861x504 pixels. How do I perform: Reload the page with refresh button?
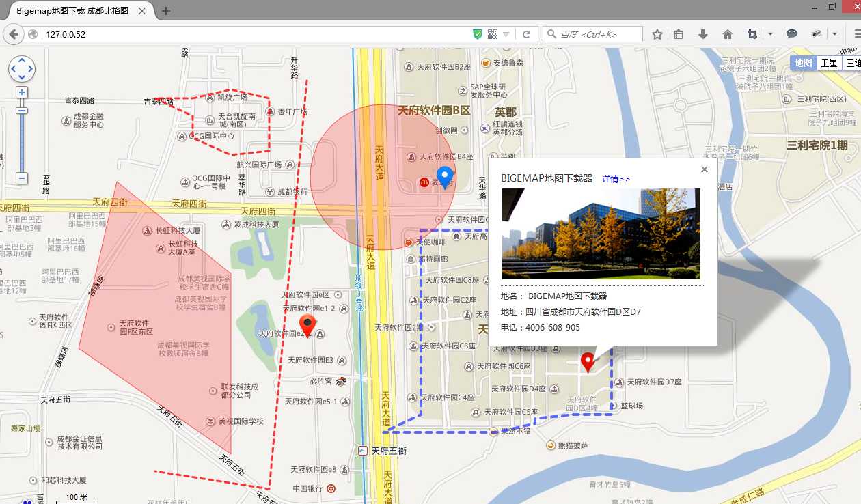coord(527,34)
